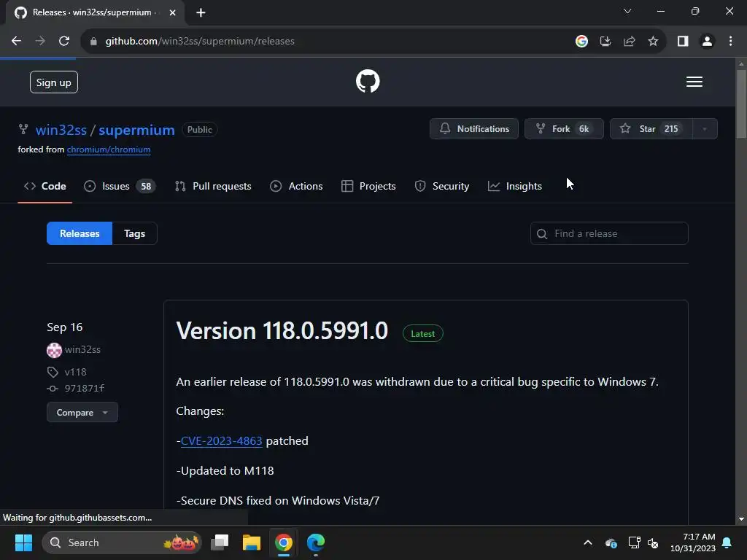Open the Issues tab
The width and height of the screenshot is (747, 560).
coord(120,186)
